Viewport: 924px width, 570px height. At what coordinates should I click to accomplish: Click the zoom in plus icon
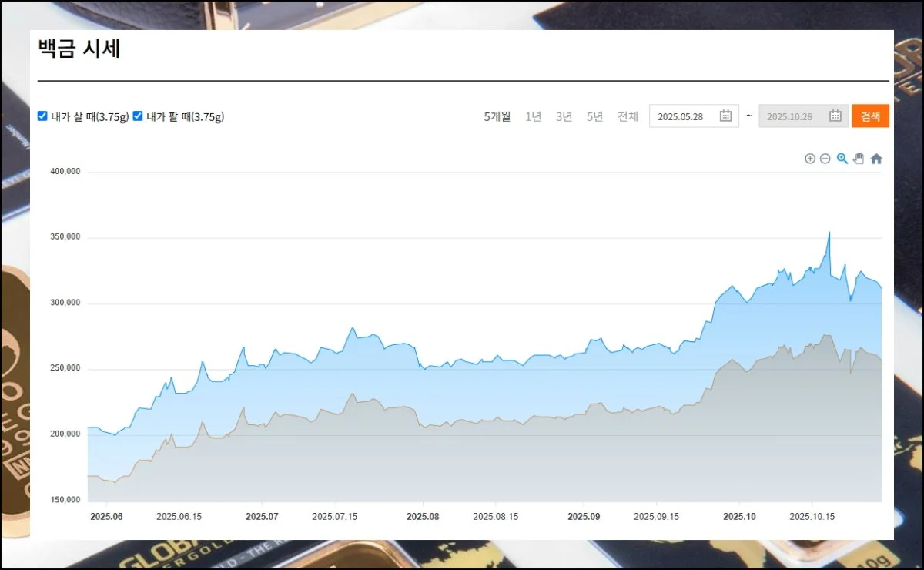[x=809, y=159]
